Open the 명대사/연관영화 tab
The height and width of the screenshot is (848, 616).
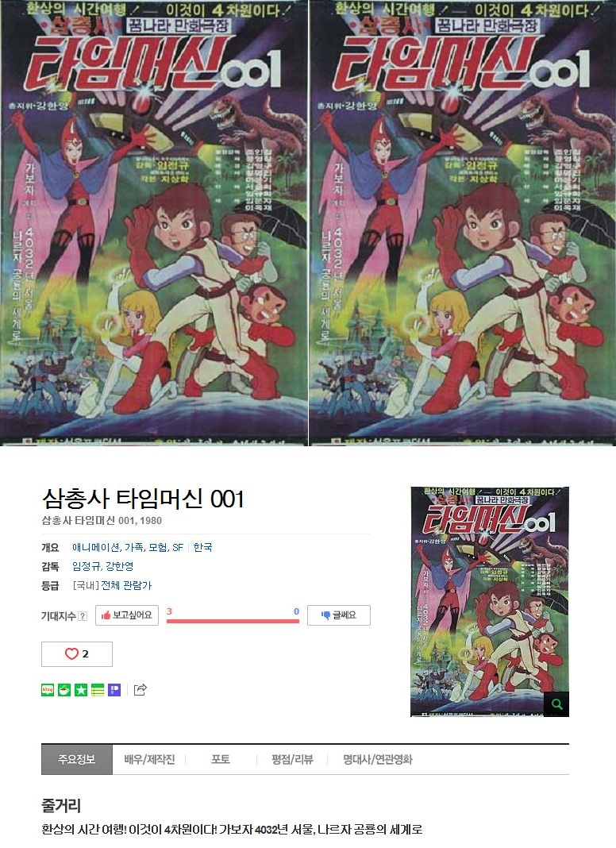coord(378,759)
